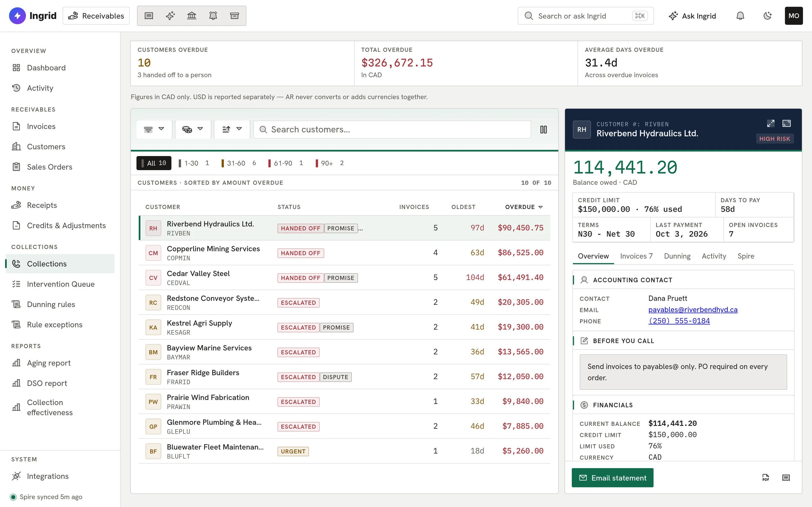This screenshot has height=507, width=812.
Task: Open the notes icon beside PDF button
Action: tap(786, 477)
